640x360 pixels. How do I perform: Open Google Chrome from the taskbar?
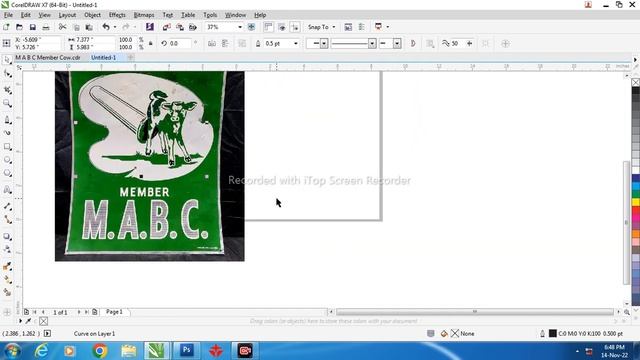(x=100, y=351)
